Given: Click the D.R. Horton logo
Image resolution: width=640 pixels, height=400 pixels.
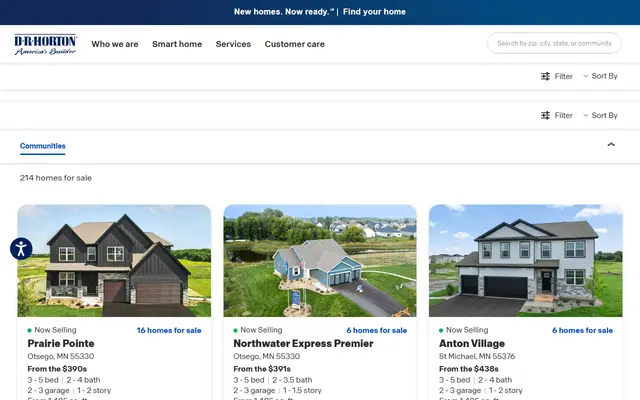Looking at the screenshot, I should click(x=45, y=44).
